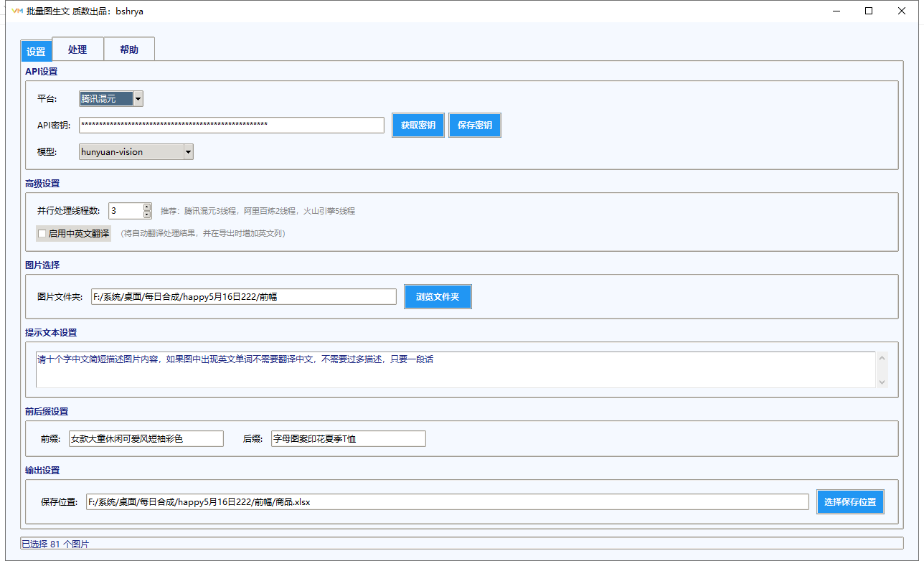Increase thread count with up stepper arrow

pyautogui.click(x=147, y=207)
